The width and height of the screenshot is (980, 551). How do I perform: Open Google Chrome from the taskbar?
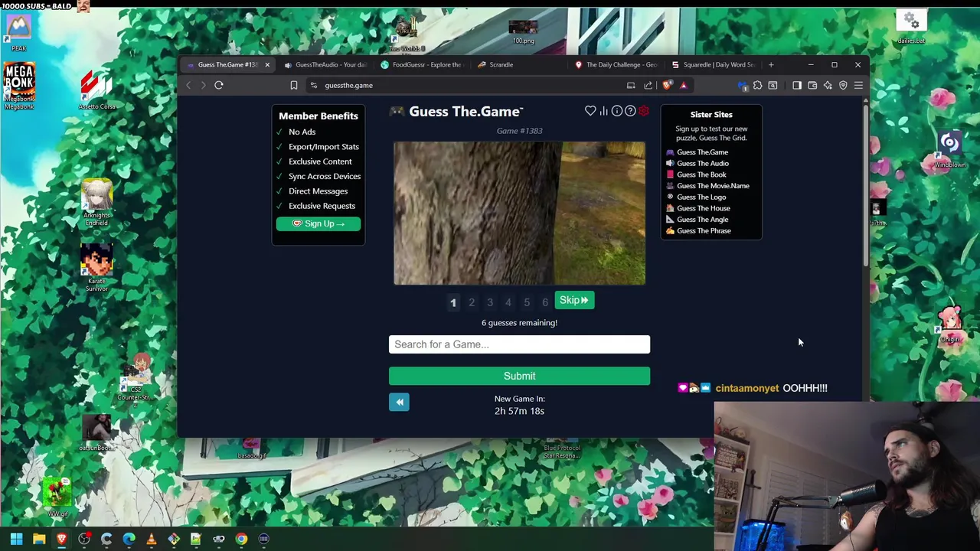(x=241, y=539)
